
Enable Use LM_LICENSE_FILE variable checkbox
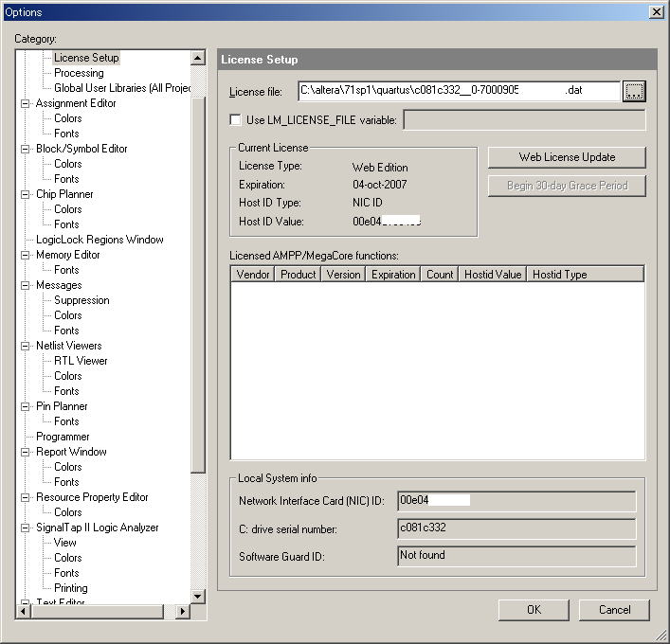pyautogui.click(x=236, y=120)
